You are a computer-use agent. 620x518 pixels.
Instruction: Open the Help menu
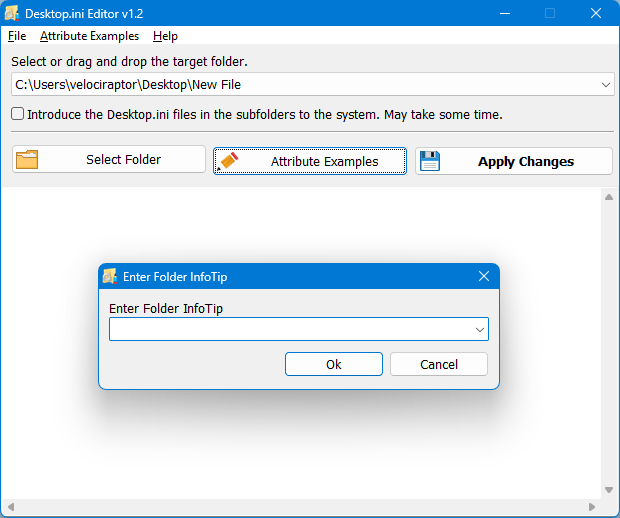pyautogui.click(x=165, y=36)
